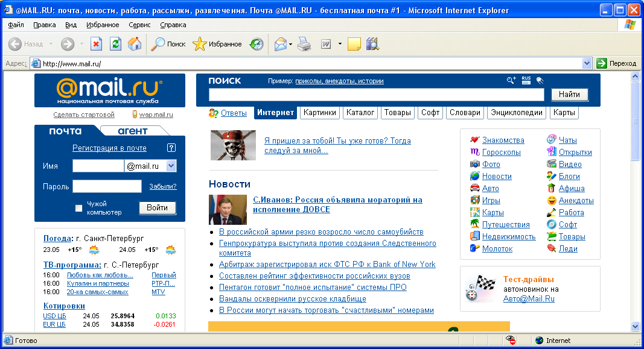The width and height of the screenshot is (644, 349).
Task: Click the vertical scrollbar down arrow
Action: tap(635, 327)
